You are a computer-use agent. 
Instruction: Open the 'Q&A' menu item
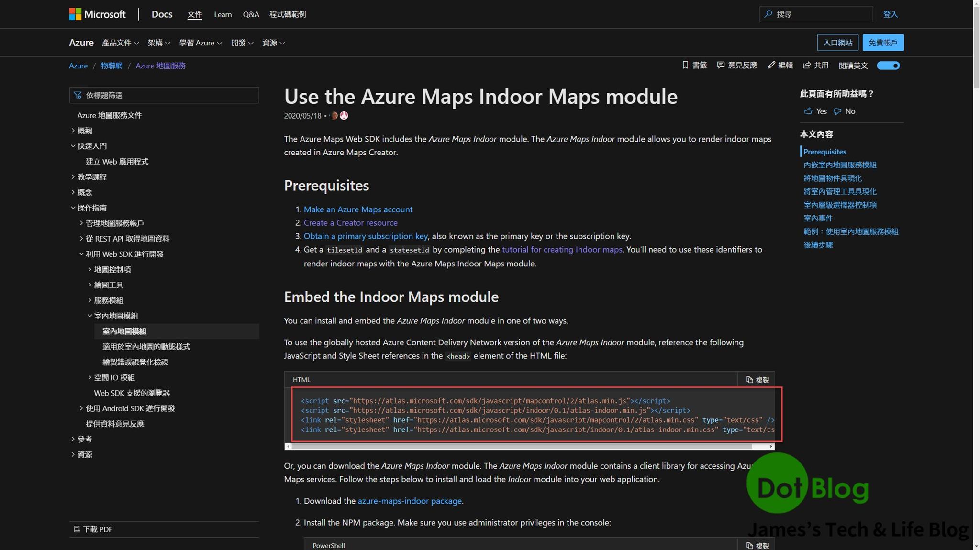click(251, 14)
